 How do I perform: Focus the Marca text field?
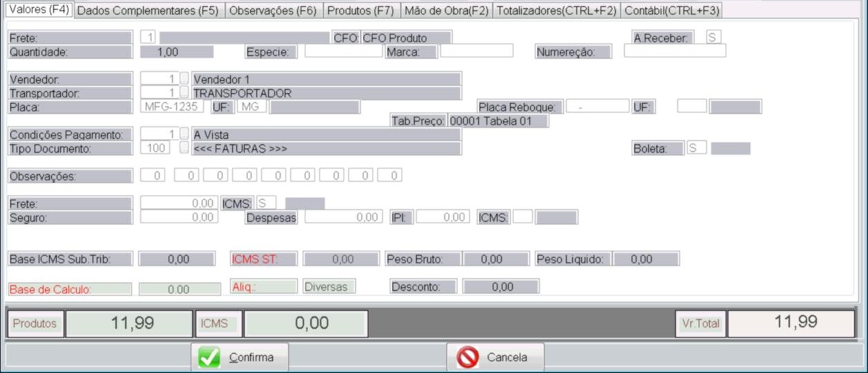(477, 51)
